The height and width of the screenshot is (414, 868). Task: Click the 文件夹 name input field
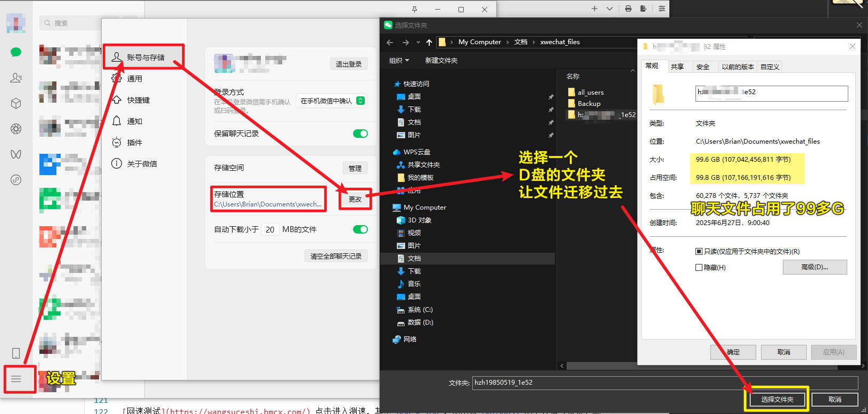click(x=665, y=383)
